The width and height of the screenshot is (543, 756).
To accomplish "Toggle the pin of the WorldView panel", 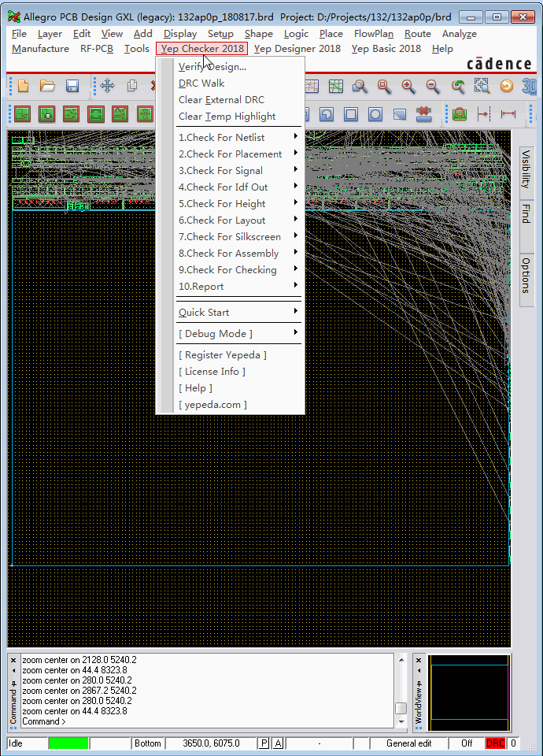I will (419, 684).
